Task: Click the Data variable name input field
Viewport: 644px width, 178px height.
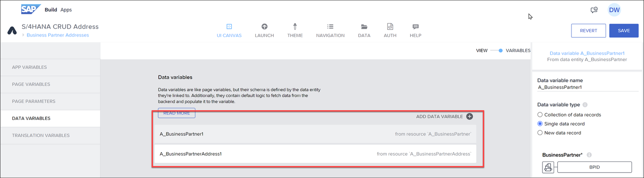Action: (x=588, y=87)
